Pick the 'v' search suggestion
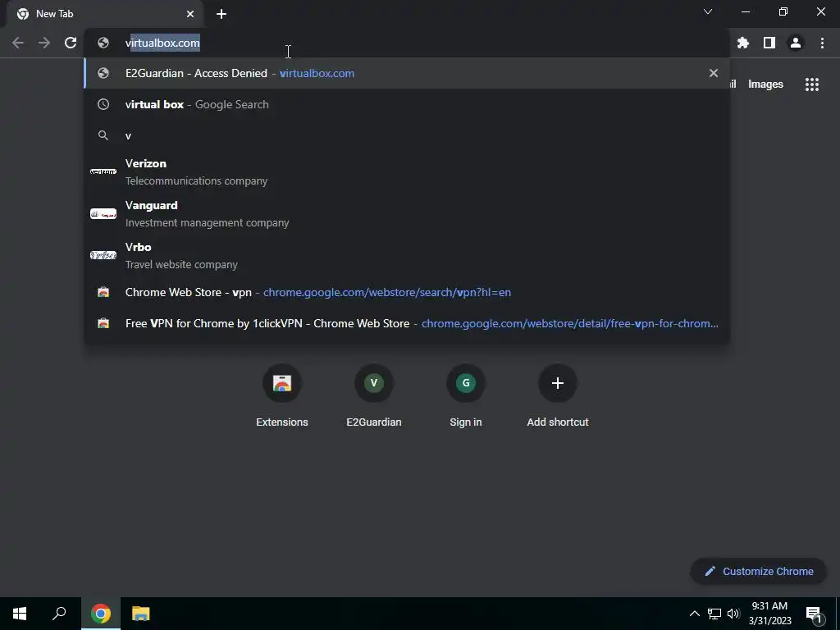 tap(407, 135)
